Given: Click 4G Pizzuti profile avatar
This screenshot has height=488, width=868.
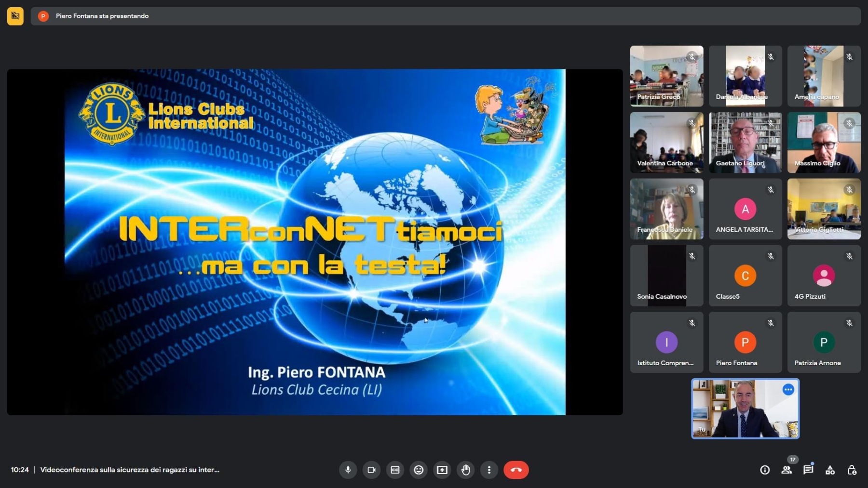Looking at the screenshot, I should [x=824, y=276].
